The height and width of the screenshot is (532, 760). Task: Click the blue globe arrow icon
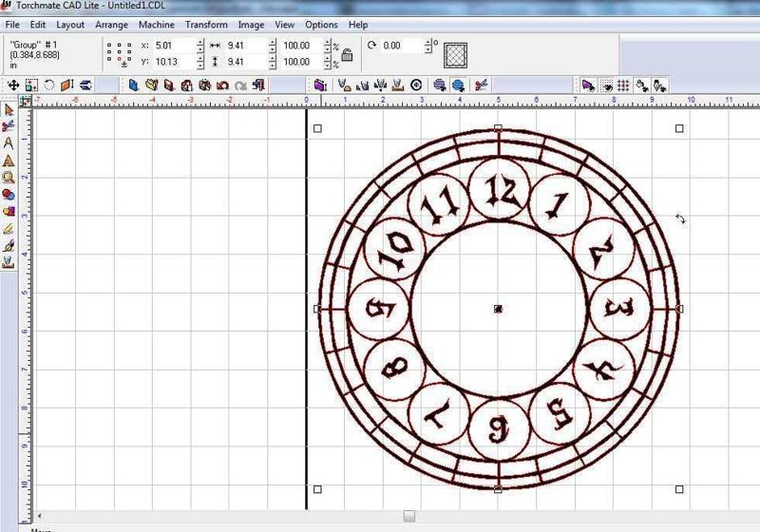[458, 85]
